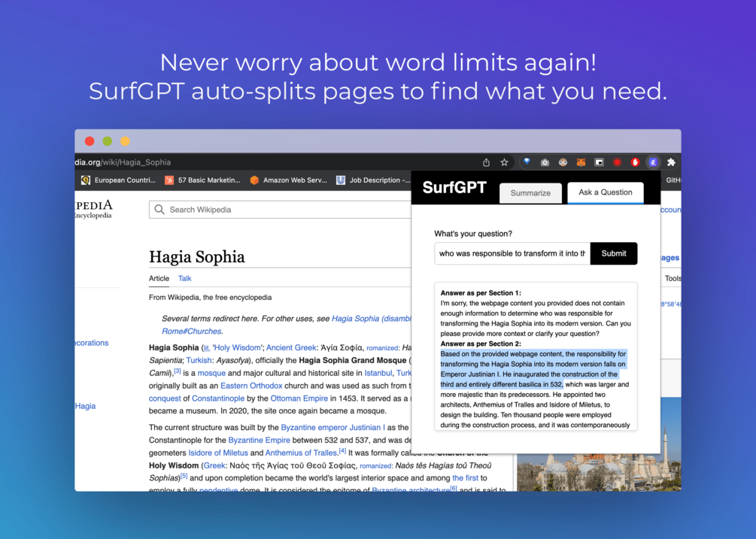Click the 'conquest' link
Image resolution: width=756 pixels, height=539 pixels.
pos(165,398)
